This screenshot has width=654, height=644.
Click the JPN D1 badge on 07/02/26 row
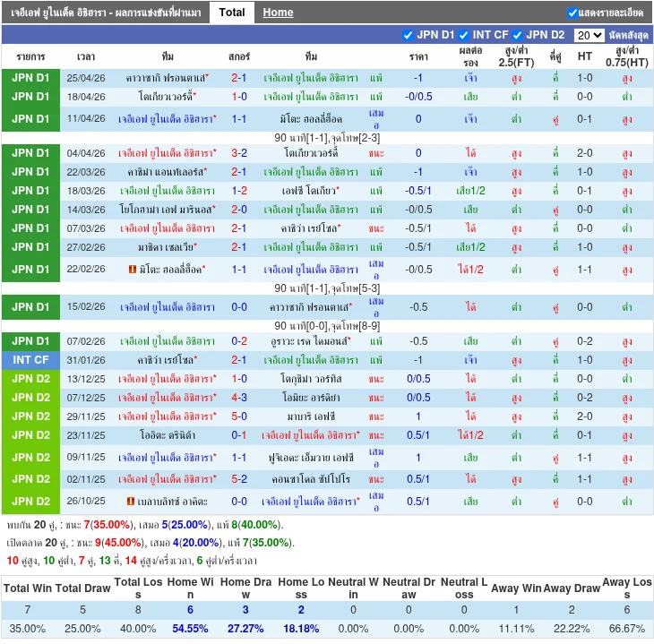pyautogui.click(x=30, y=341)
